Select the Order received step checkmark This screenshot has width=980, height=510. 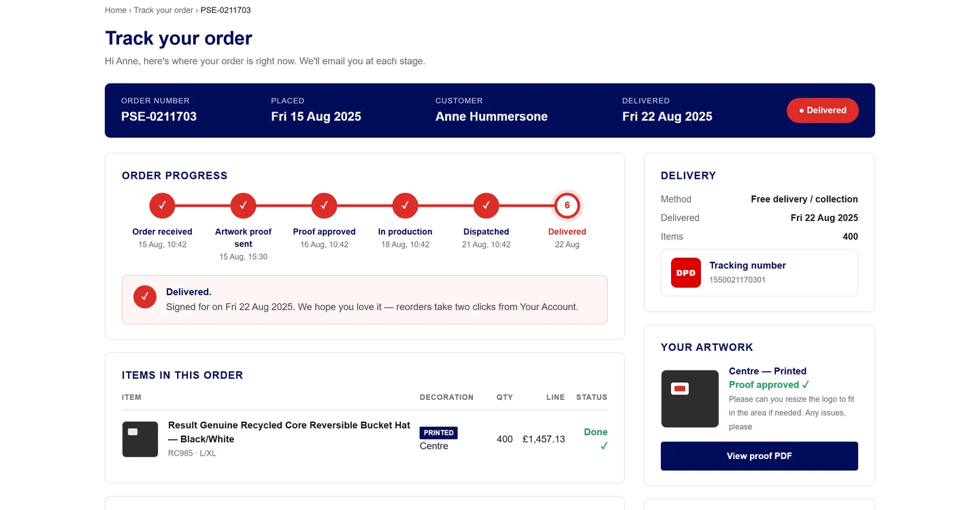[163, 205]
